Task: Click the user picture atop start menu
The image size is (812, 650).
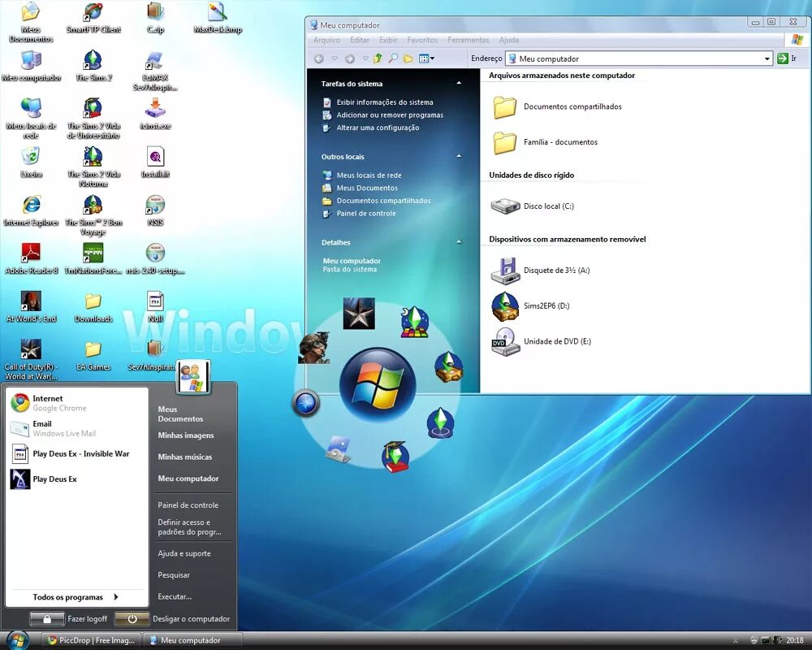Action: 193,376
